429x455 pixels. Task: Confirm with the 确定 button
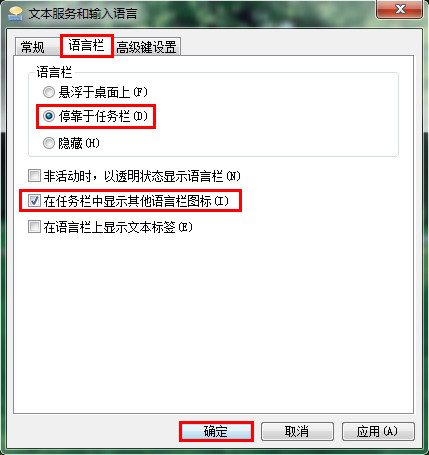216,432
